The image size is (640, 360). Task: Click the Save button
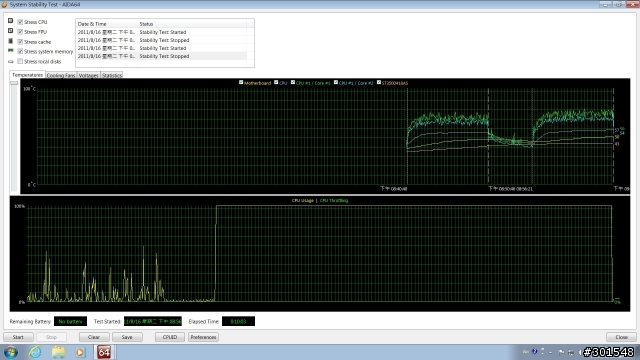click(127, 337)
